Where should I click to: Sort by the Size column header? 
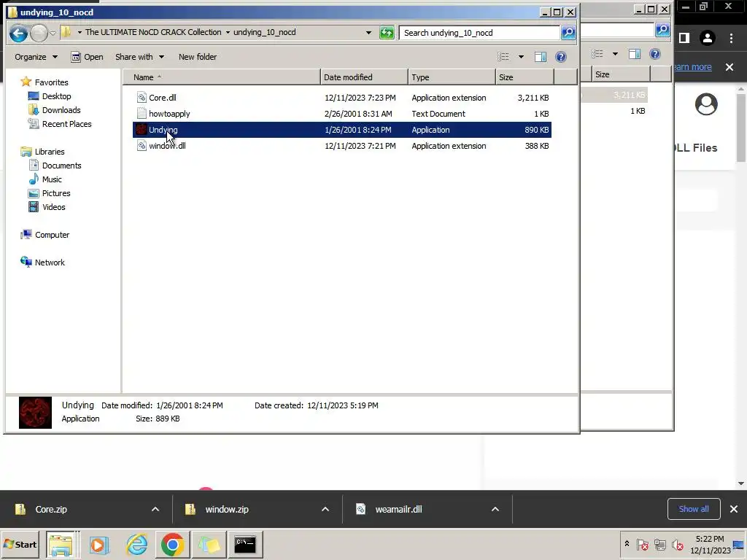525,77
